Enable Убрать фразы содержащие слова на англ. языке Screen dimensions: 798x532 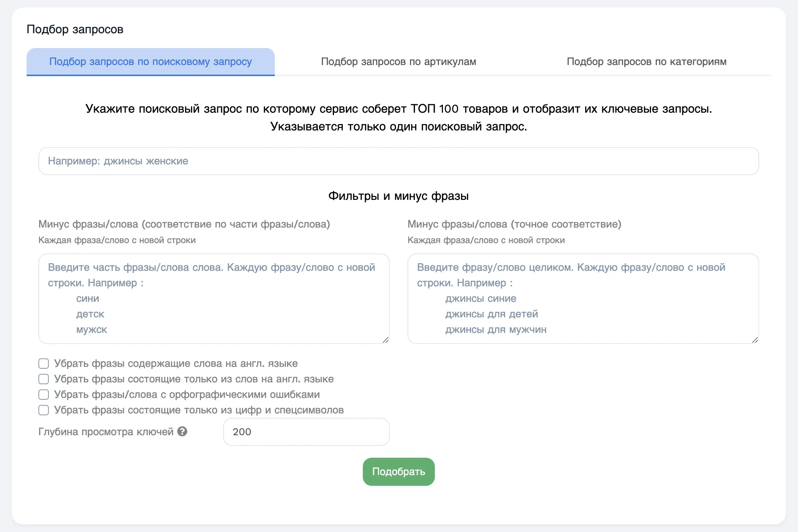click(x=44, y=364)
